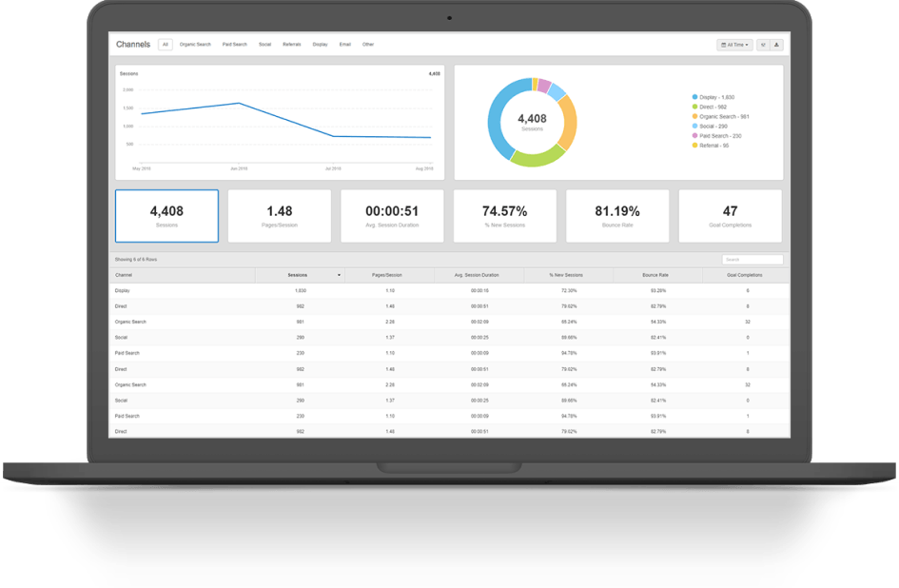
Task: Click the Sessions column sort arrow
Action: point(340,275)
